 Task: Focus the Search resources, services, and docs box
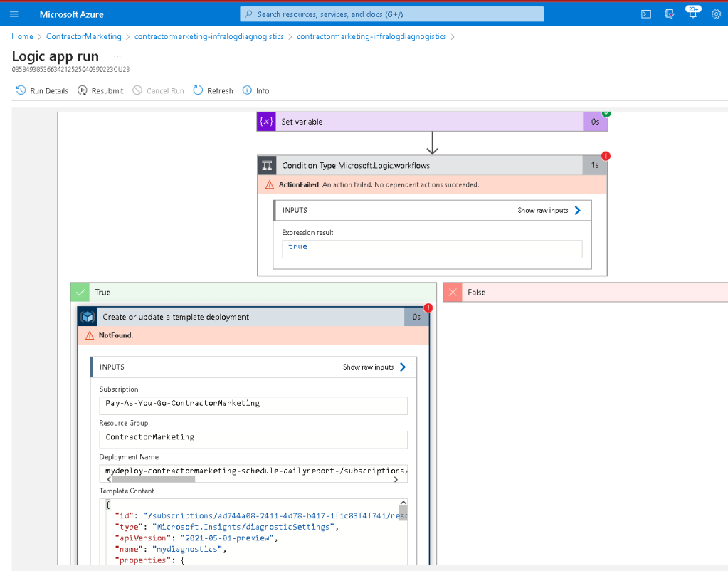(392, 14)
